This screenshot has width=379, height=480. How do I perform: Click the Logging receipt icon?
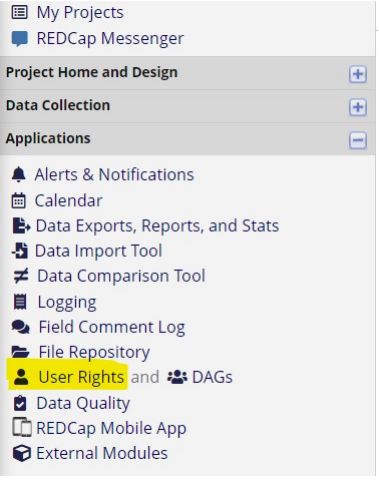pos(20,302)
